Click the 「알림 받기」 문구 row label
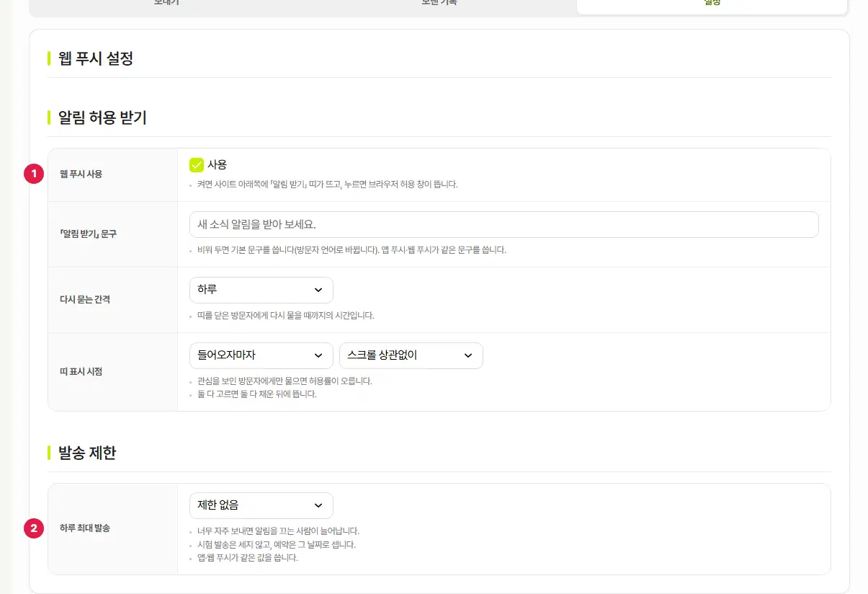The height and width of the screenshot is (594, 868). pos(88,234)
